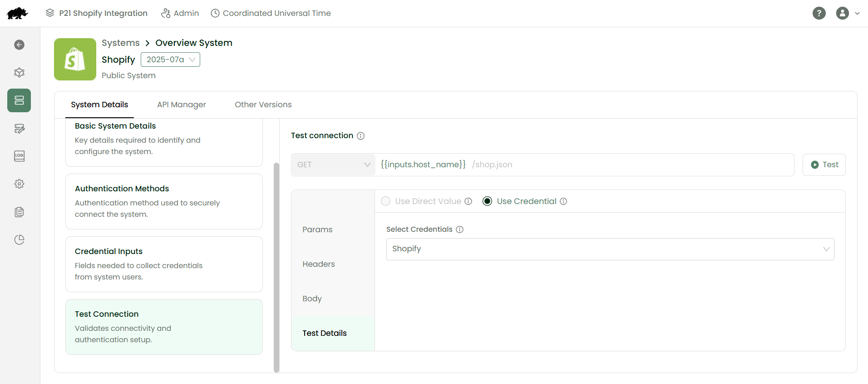Open the user account avatar menu
The width and height of the screenshot is (868, 384).
(843, 13)
